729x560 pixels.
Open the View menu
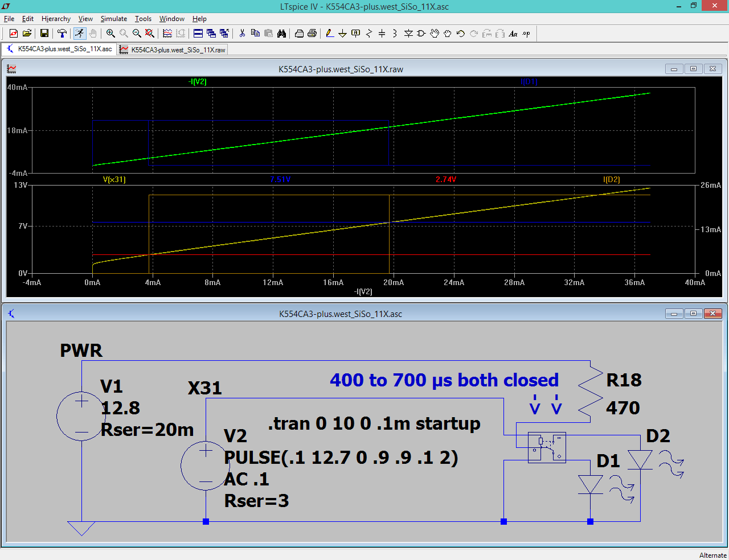[85, 19]
